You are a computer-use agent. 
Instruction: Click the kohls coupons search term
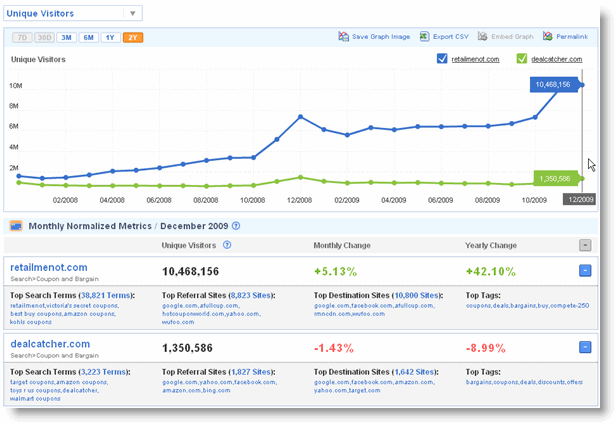coord(31,322)
